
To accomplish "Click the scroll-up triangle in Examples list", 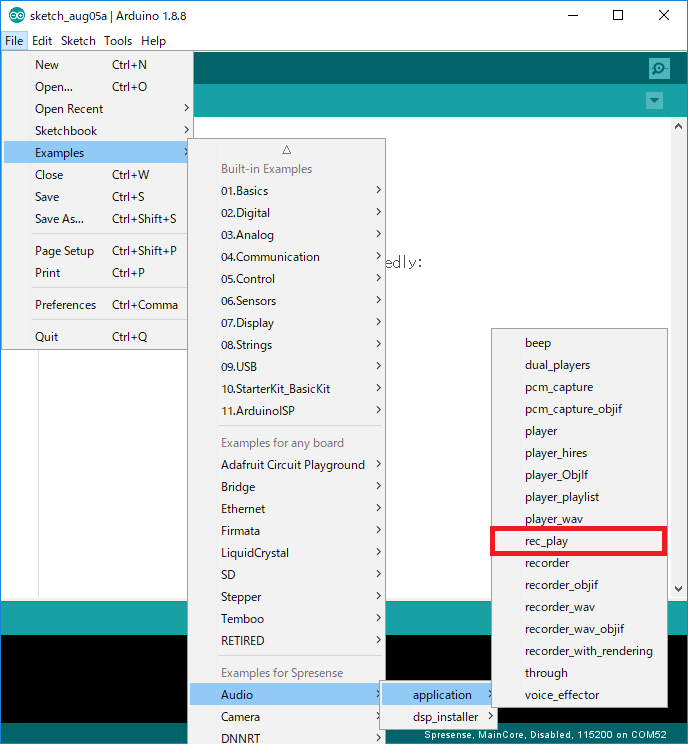I will pos(287,150).
